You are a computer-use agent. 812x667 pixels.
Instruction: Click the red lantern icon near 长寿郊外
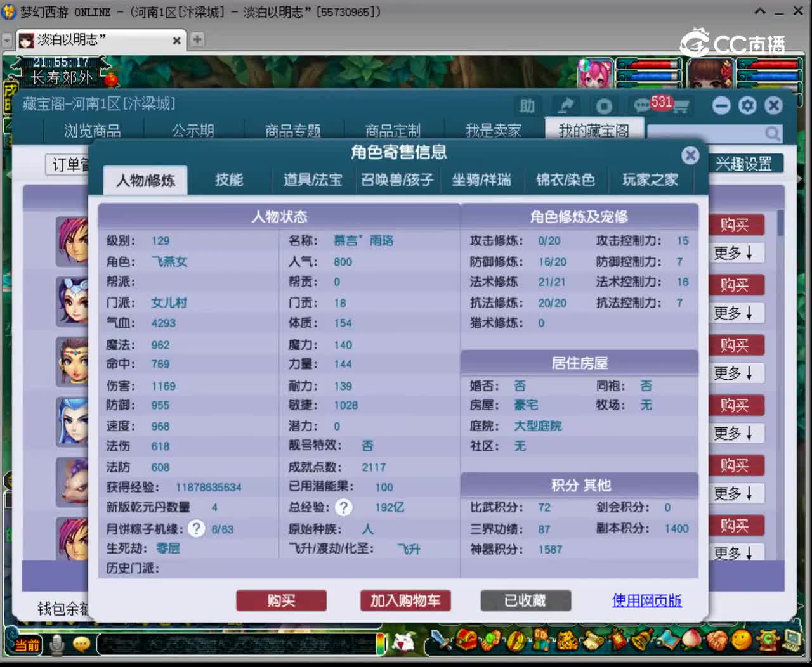coord(110,79)
